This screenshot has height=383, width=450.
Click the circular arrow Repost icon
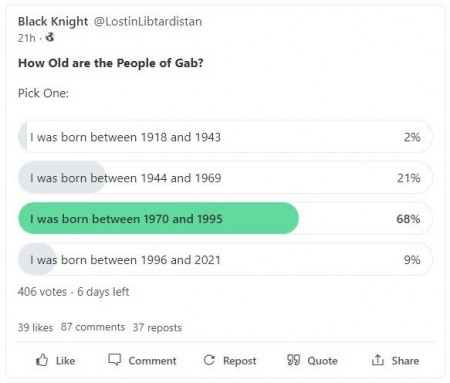[x=209, y=360]
